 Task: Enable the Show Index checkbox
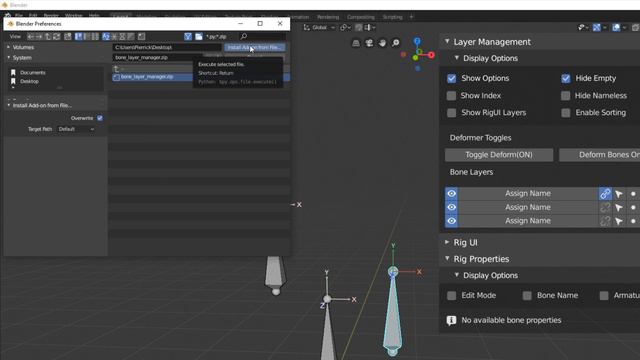451,96
